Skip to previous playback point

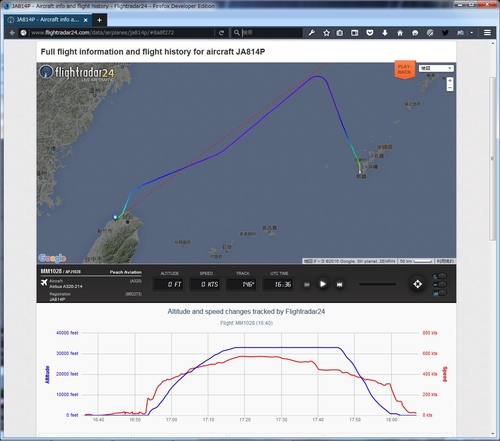click(307, 285)
